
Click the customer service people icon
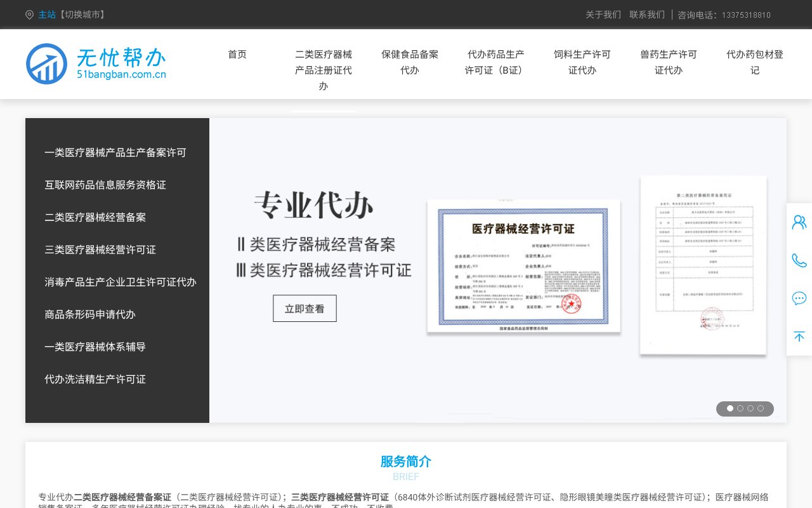[799, 222]
